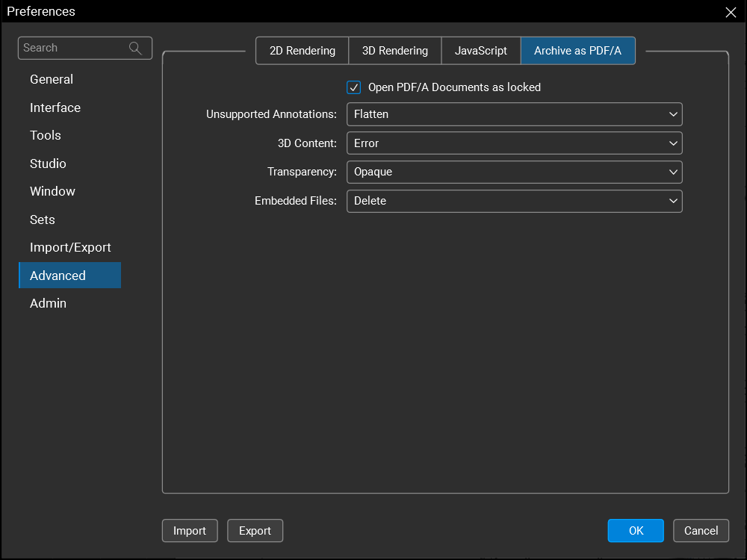Select the General category
Image resolution: width=747 pixels, height=560 pixels.
point(52,79)
